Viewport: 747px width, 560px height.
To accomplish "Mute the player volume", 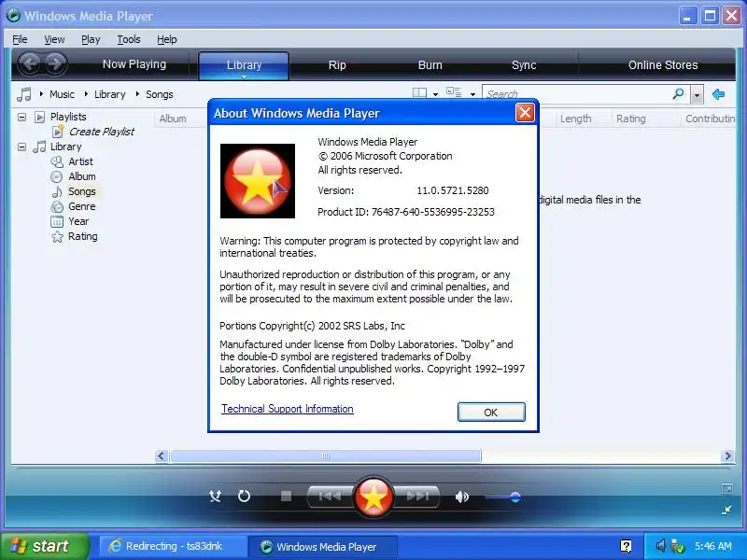I will [461, 497].
